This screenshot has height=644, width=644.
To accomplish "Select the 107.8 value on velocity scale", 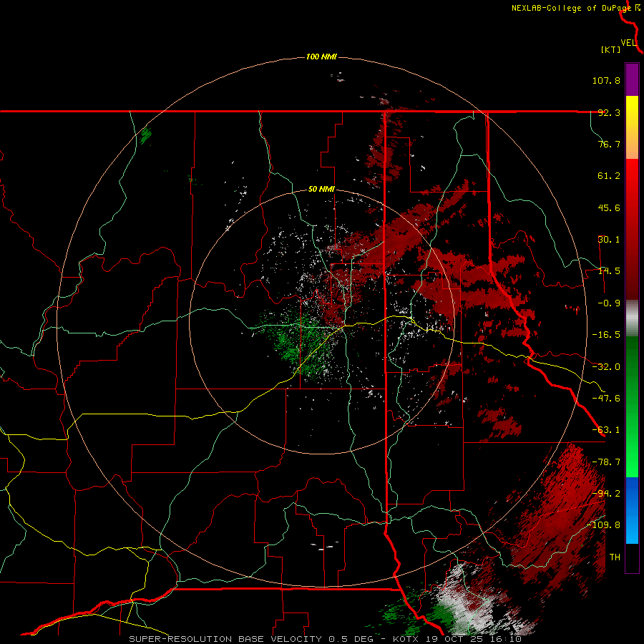I will click(x=606, y=80).
